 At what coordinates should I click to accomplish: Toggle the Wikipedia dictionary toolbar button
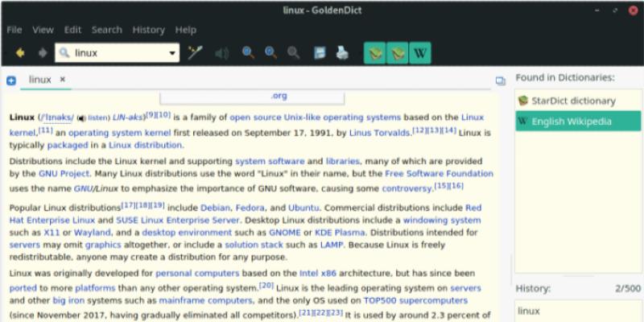[x=419, y=54]
